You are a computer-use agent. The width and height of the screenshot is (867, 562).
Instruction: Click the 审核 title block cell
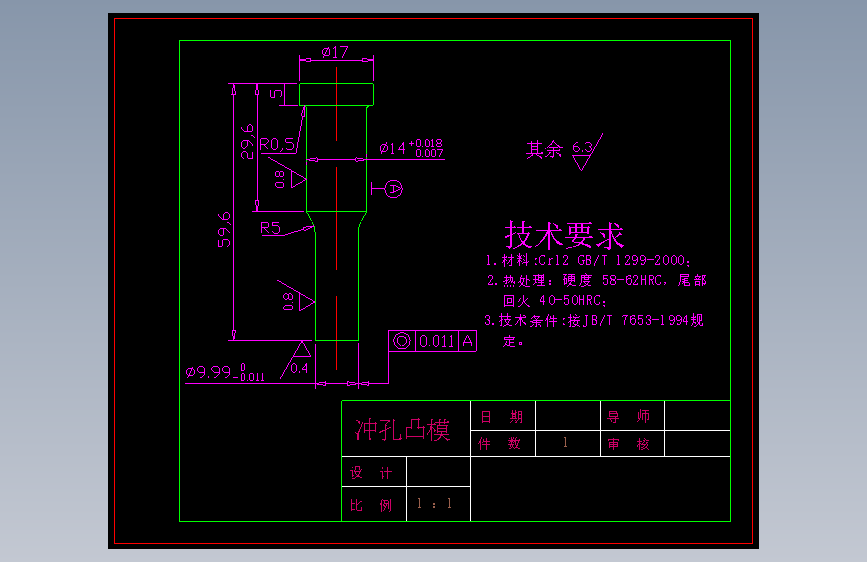[x=632, y=444]
